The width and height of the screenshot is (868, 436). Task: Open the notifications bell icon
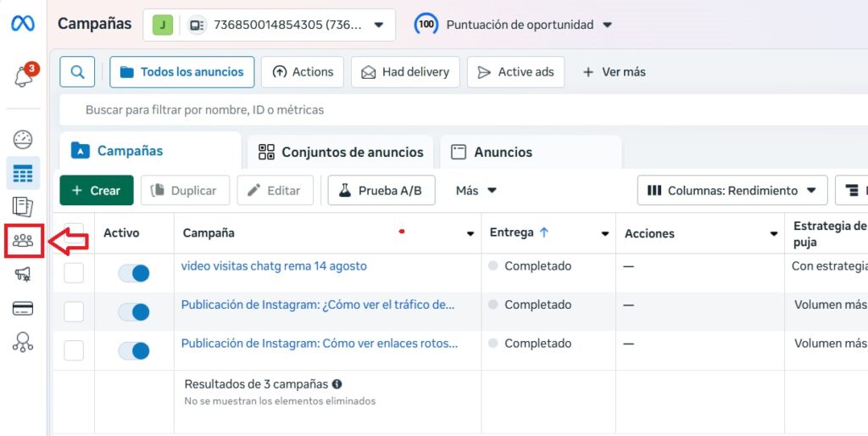click(24, 76)
